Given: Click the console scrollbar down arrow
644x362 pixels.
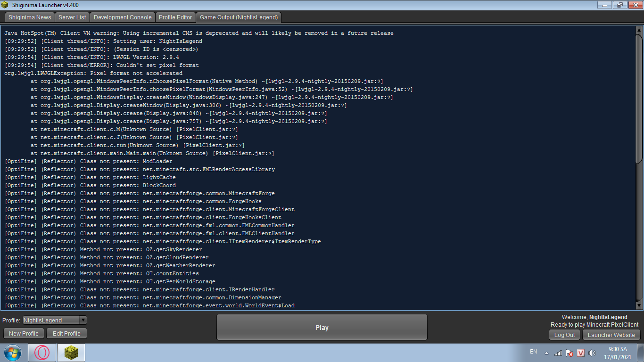Looking at the screenshot, I should [x=639, y=306].
